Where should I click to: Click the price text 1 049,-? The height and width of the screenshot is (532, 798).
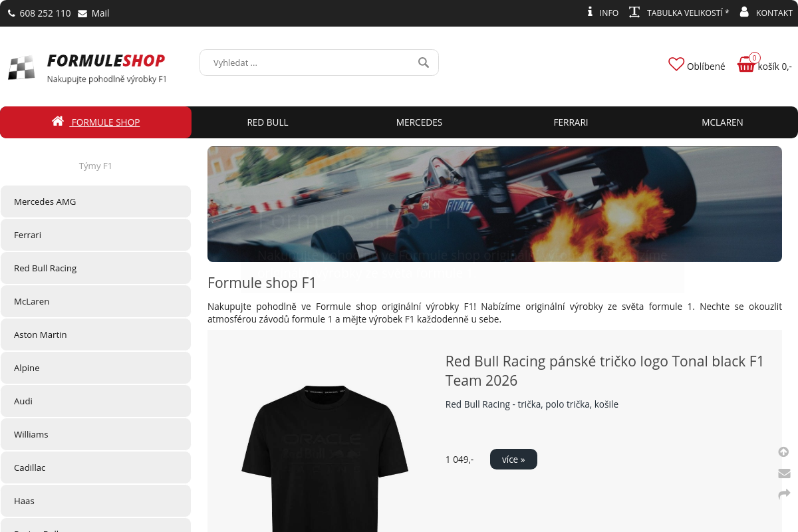[460, 460]
